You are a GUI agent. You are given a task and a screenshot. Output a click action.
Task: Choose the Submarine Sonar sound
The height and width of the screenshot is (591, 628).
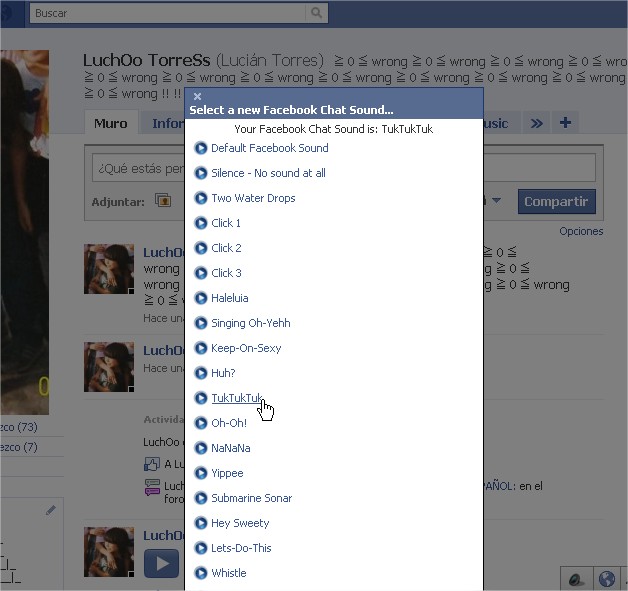coord(252,498)
